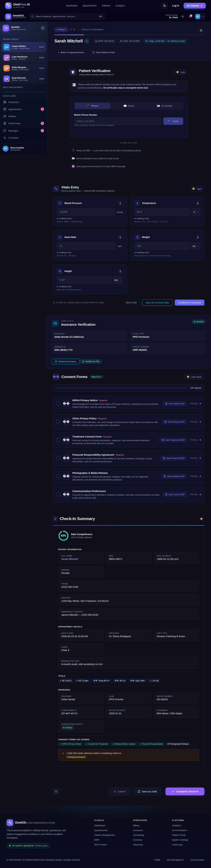
Task: Click the Weight scale icon
Action: coord(137,237)
